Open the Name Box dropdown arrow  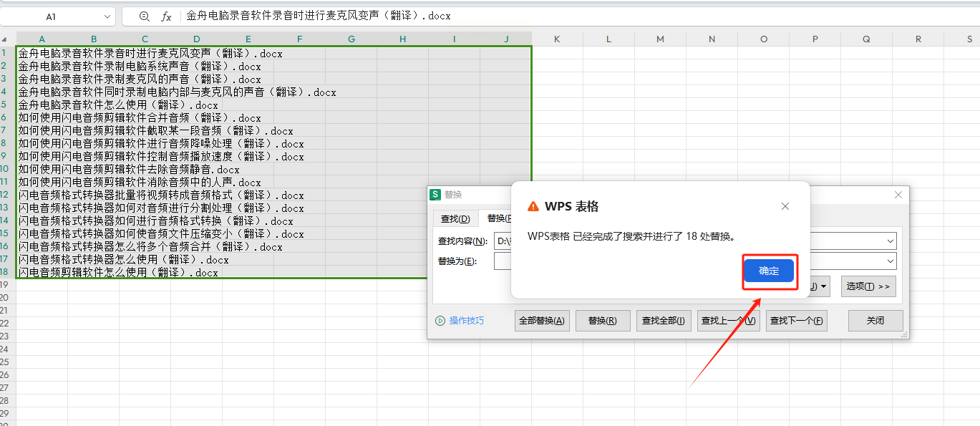107,16
